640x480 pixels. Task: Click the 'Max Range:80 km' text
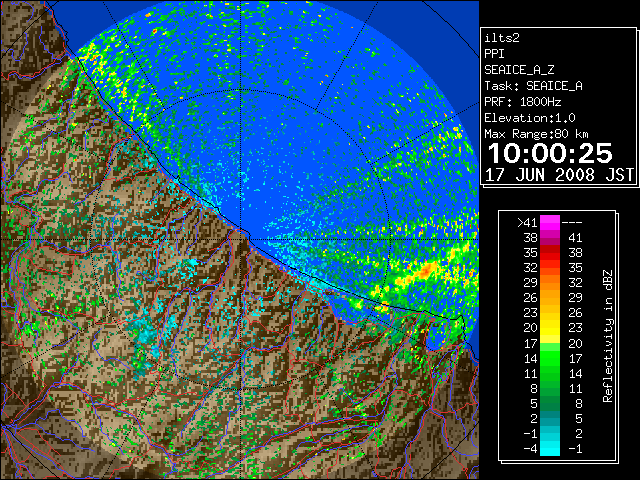click(x=536, y=134)
